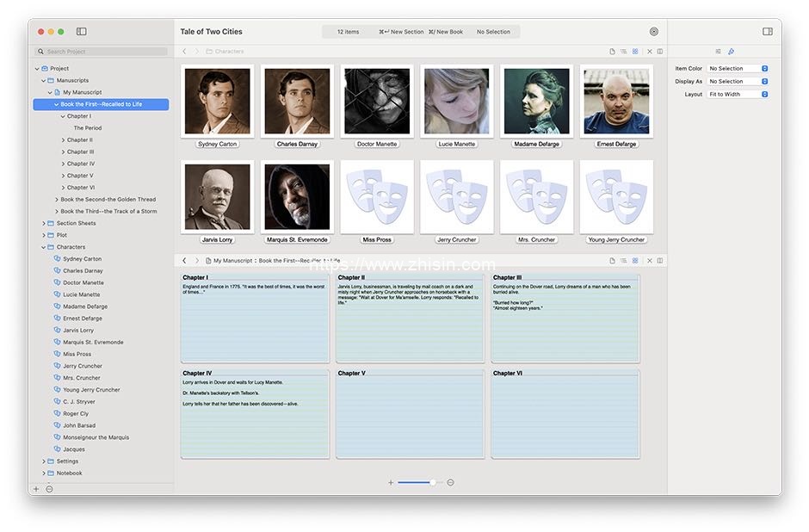809x532 pixels.
Task: Click the target goals icon in toolbar
Action: pos(654,32)
